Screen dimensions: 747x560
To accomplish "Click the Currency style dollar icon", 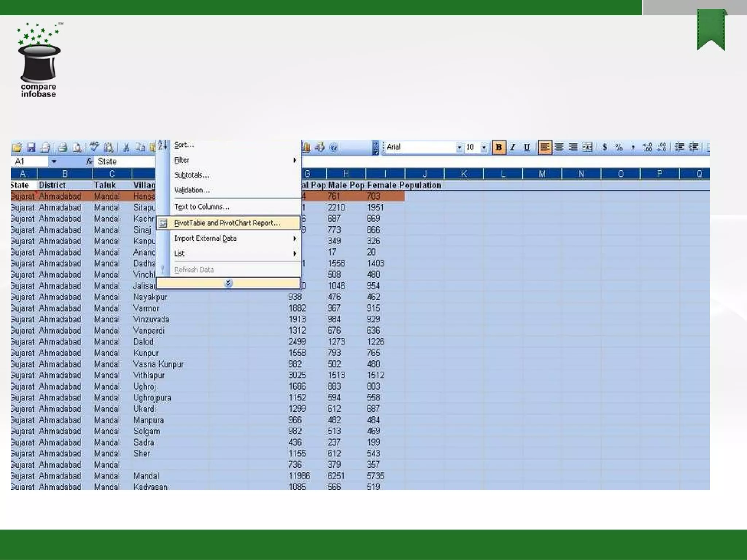I will [604, 147].
